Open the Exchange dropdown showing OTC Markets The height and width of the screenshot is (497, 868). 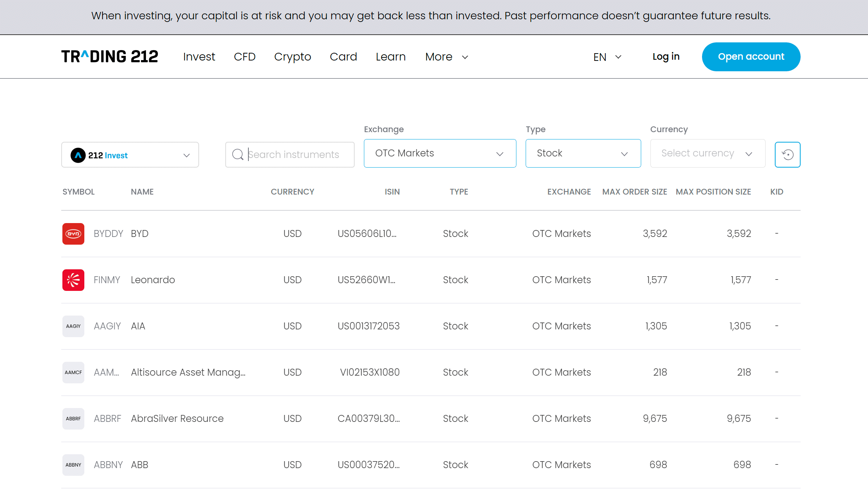click(x=439, y=153)
